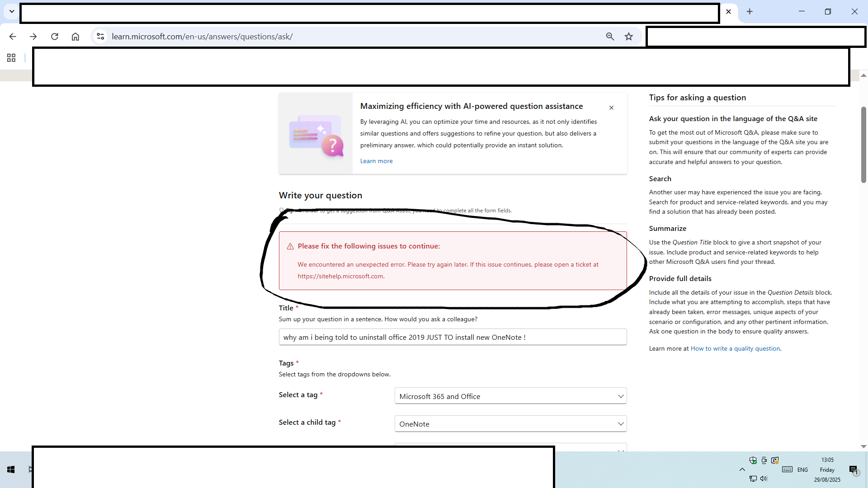Open the network icon in tray
This screenshot has width=868, height=488.
point(753,479)
